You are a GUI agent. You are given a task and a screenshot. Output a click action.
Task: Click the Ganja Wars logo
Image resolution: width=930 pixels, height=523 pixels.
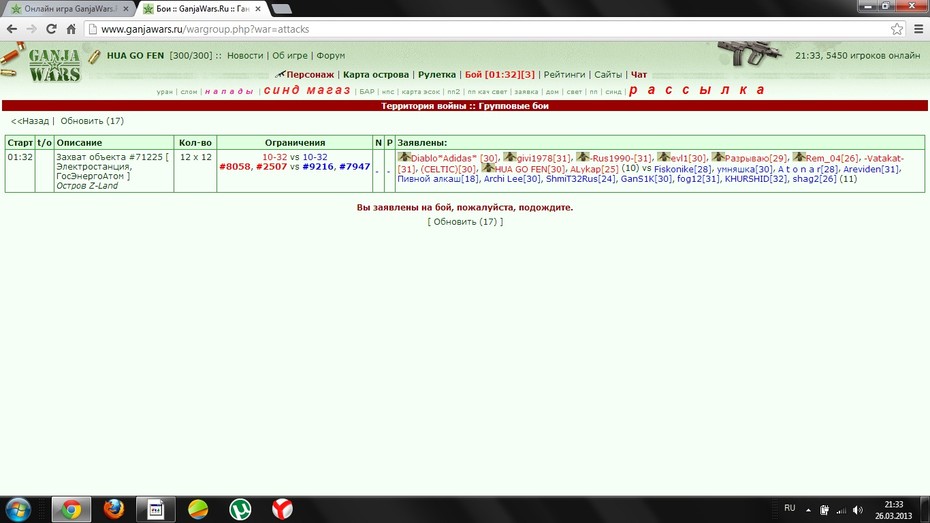click(54, 65)
